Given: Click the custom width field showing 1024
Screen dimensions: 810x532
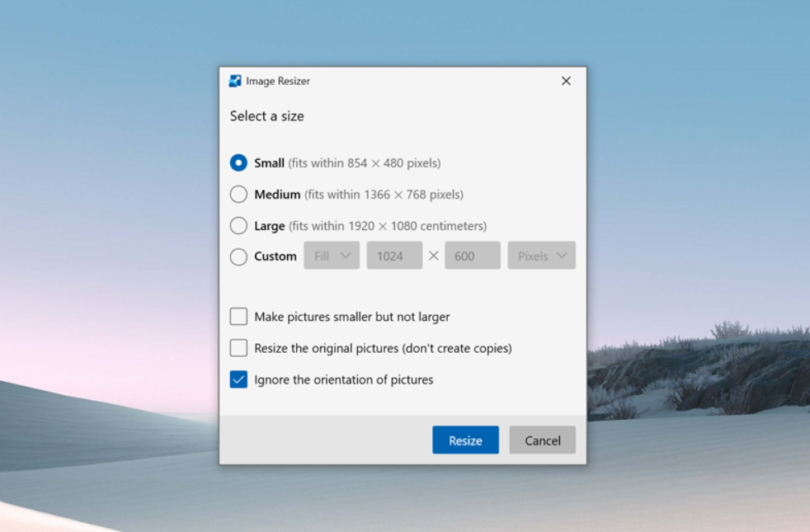Looking at the screenshot, I should (x=394, y=256).
